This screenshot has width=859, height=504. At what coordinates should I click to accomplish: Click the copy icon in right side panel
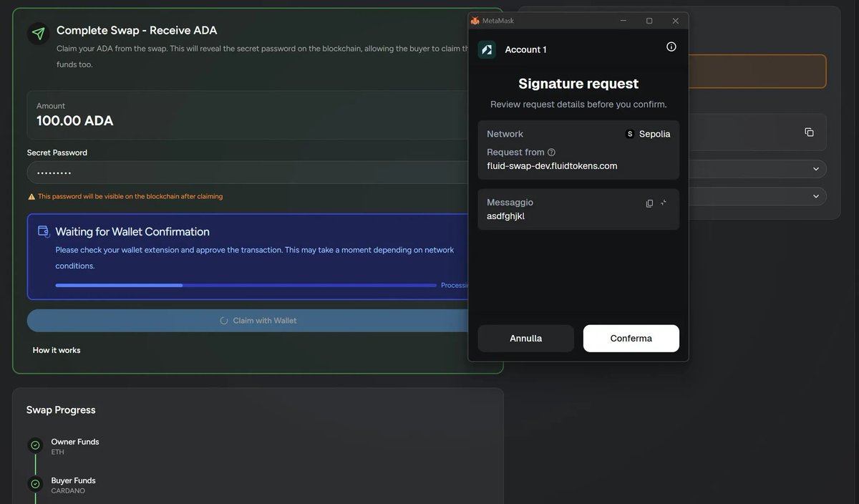point(809,132)
